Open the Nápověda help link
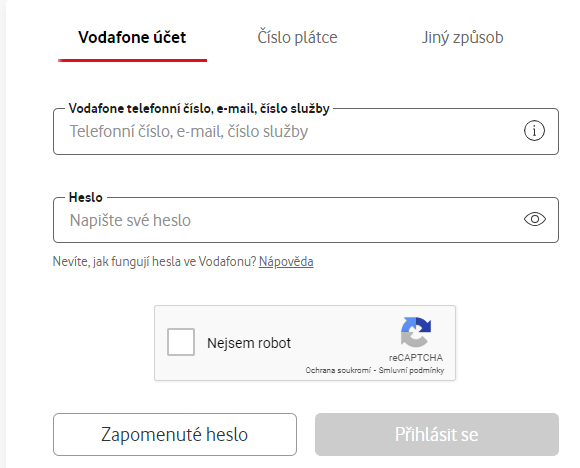580x468 pixels. pos(286,262)
